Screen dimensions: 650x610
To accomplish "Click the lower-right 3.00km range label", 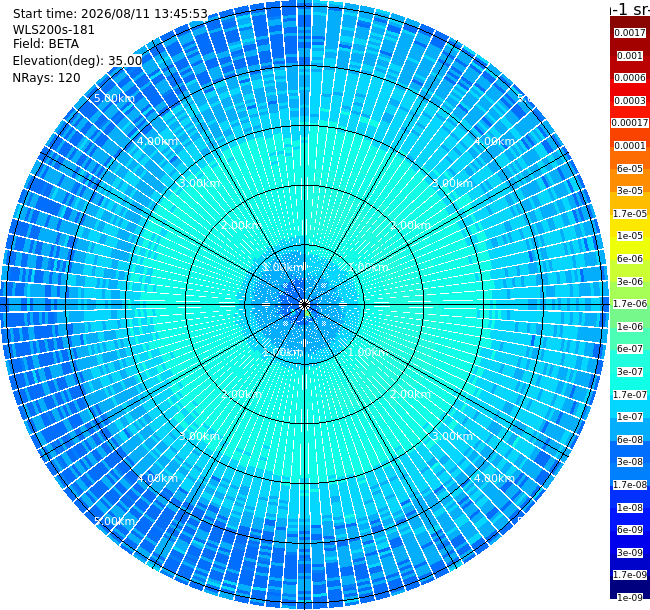I will pyautogui.click(x=452, y=436).
